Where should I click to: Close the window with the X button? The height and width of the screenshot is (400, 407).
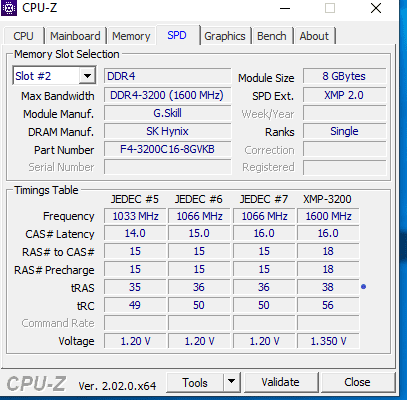376,8
